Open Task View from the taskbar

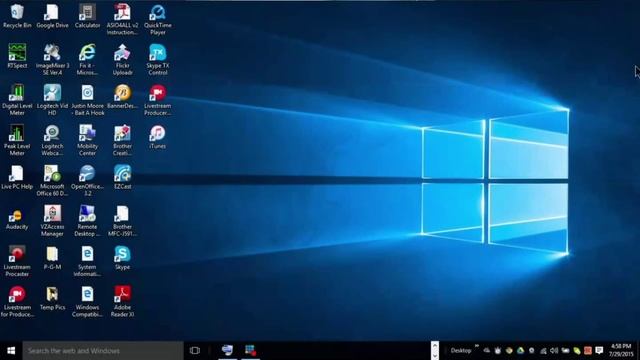tap(195, 351)
